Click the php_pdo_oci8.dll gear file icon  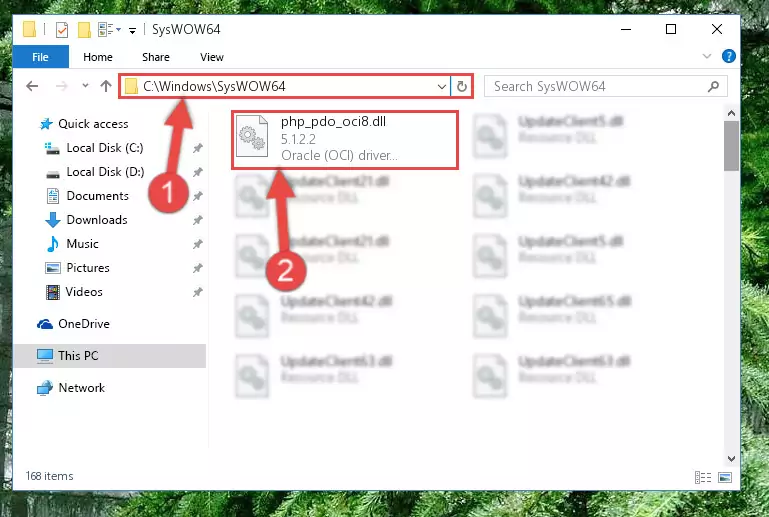pos(252,136)
